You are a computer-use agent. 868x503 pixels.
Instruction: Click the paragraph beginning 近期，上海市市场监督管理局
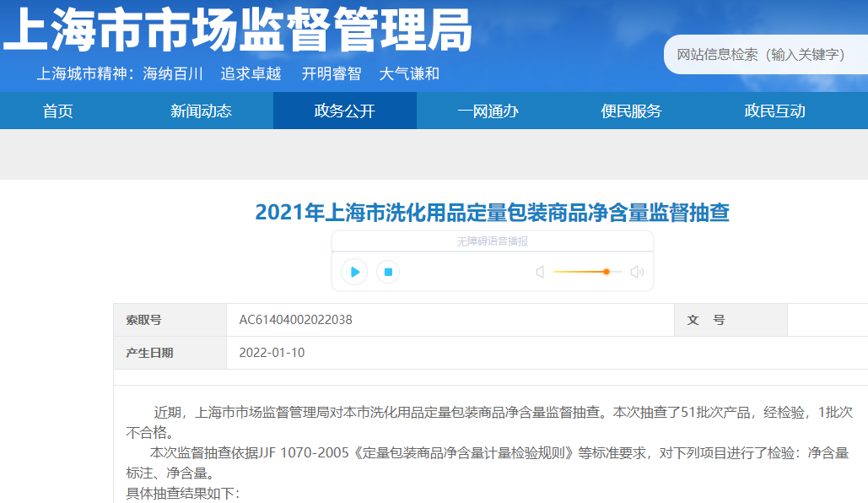pyautogui.click(x=490, y=422)
